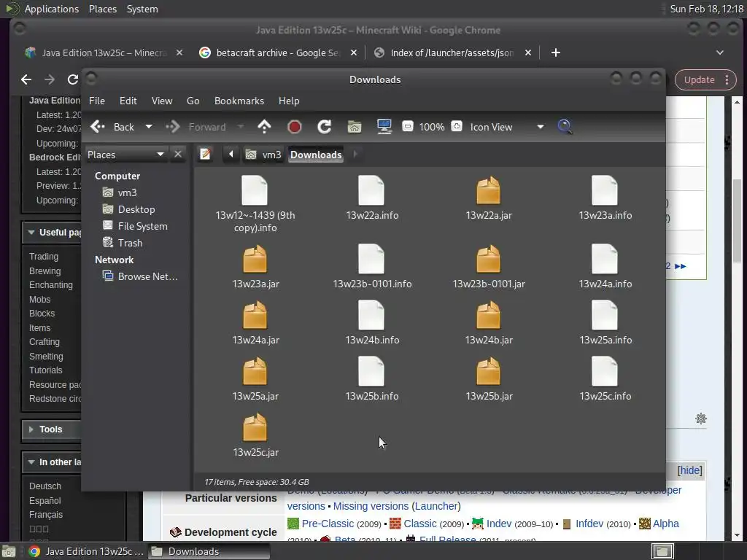The image size is (747, 560).
Task: Click the zoom out icon beside 100%
Action: 408,127
